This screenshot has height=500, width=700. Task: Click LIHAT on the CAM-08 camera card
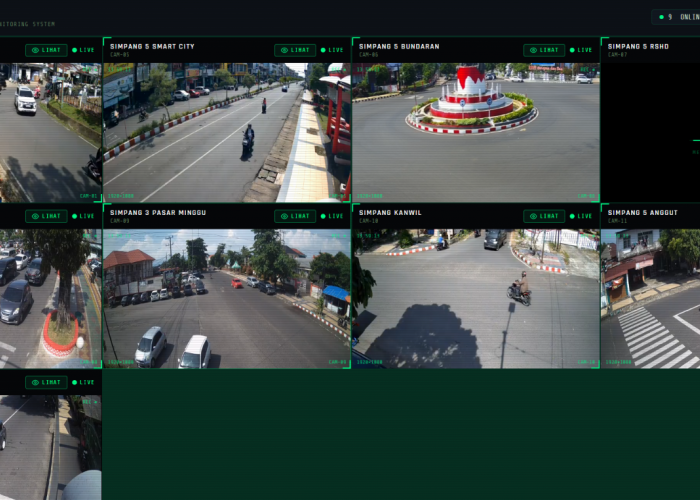pyautogui.click(x=46, y=216)
